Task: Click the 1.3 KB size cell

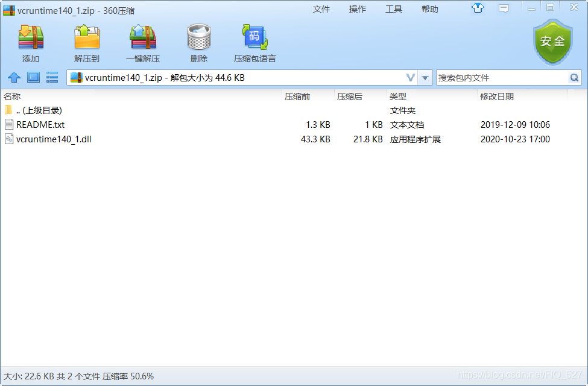Action: click(x=318, y=124)
